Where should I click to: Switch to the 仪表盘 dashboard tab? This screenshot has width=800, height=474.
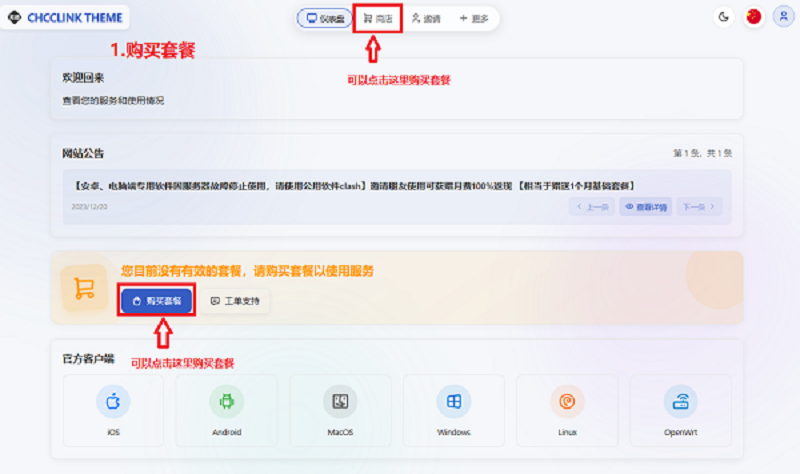324,18
